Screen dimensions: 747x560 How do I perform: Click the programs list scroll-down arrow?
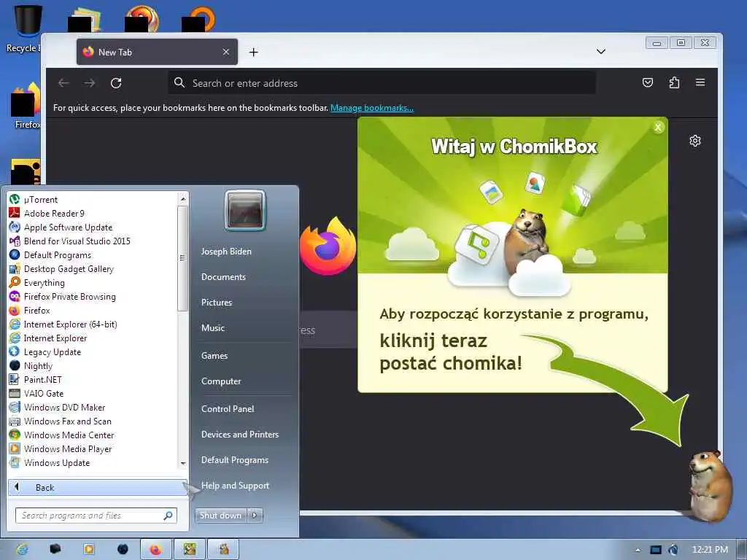183,463
